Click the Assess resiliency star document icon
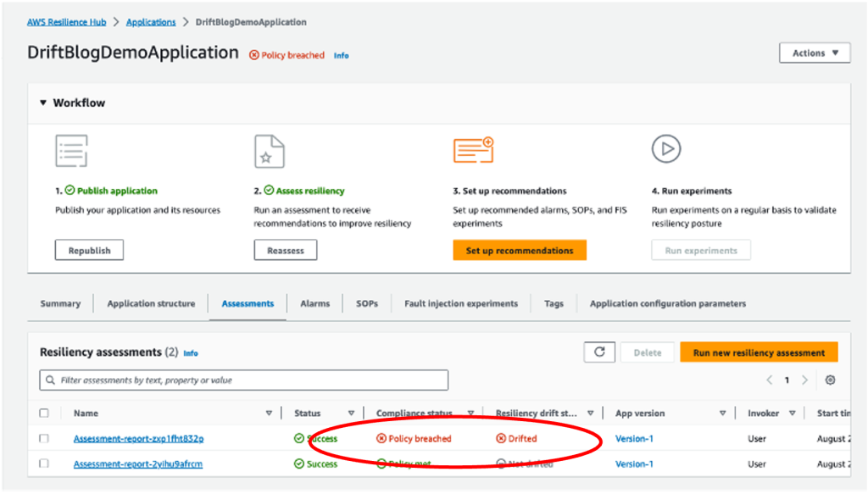Viewport: 868px width, 494px height. tap(269, 151)
